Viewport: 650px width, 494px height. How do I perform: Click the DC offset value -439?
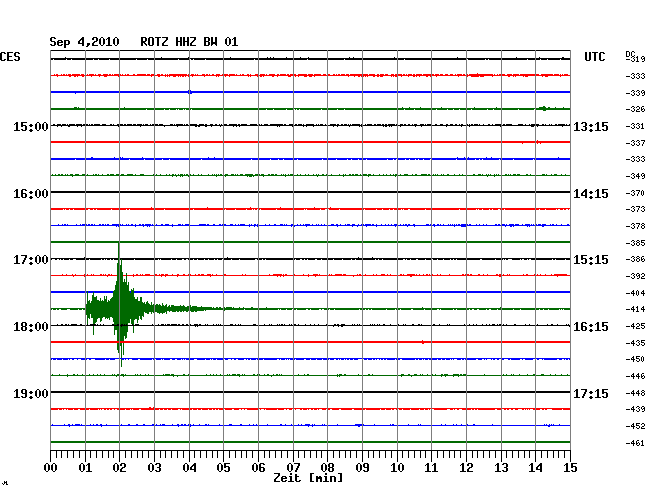[x=635, y=409]
